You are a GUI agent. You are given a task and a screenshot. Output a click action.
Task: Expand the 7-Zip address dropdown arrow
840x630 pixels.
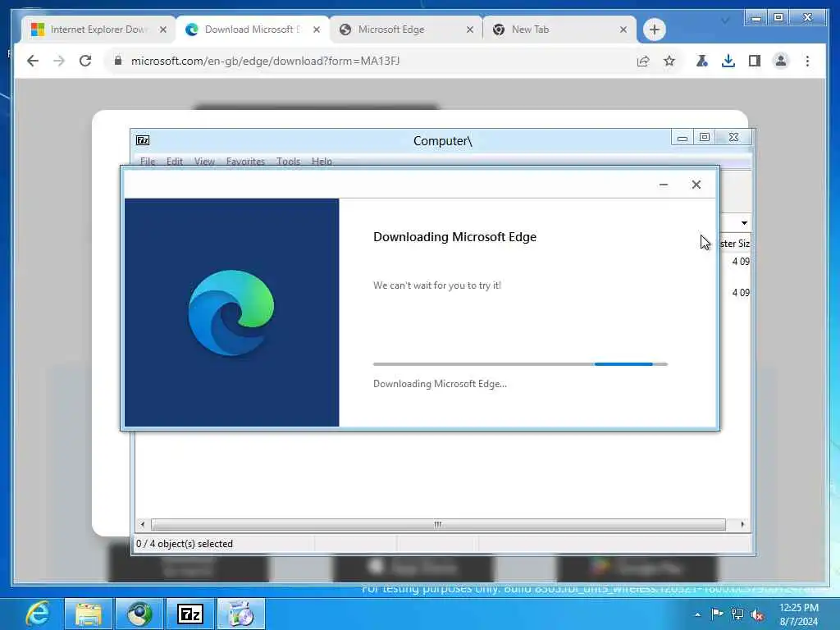coord(744,223)
